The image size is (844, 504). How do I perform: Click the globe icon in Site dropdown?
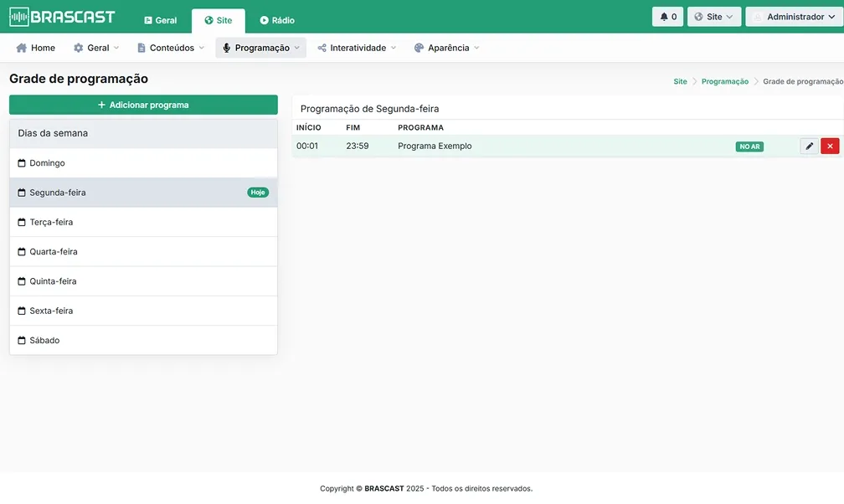(698, 17)
